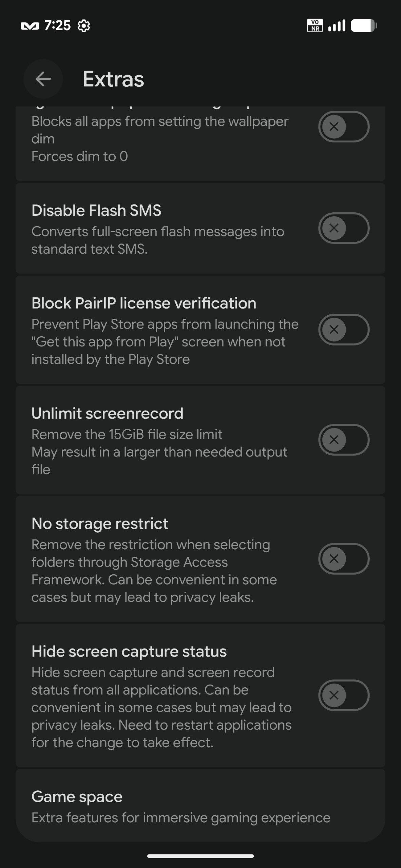Go back using the arrow icon
The image size is (401, 868).
pos(43,79)
